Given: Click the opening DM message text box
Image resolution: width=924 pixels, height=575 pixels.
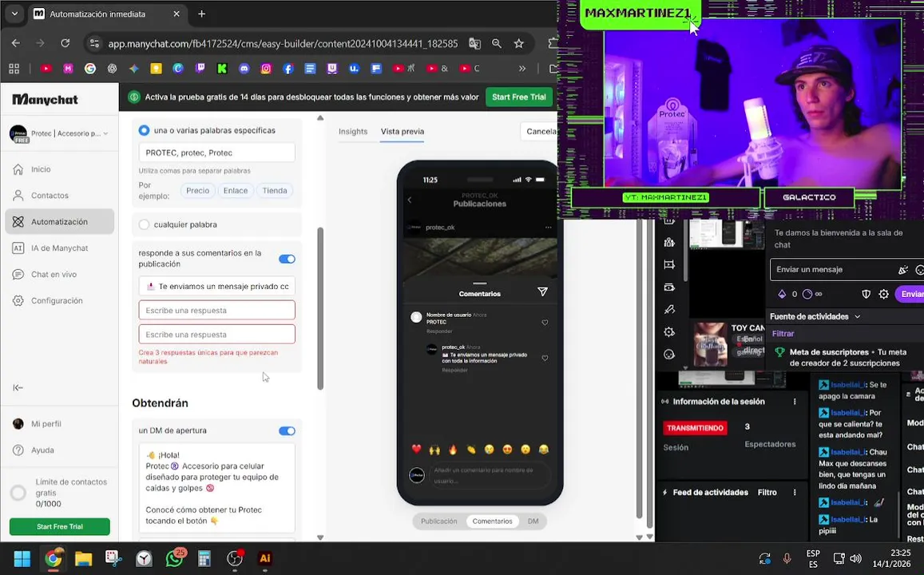Looking at the screenshot, I should click(x=217, y=488).
